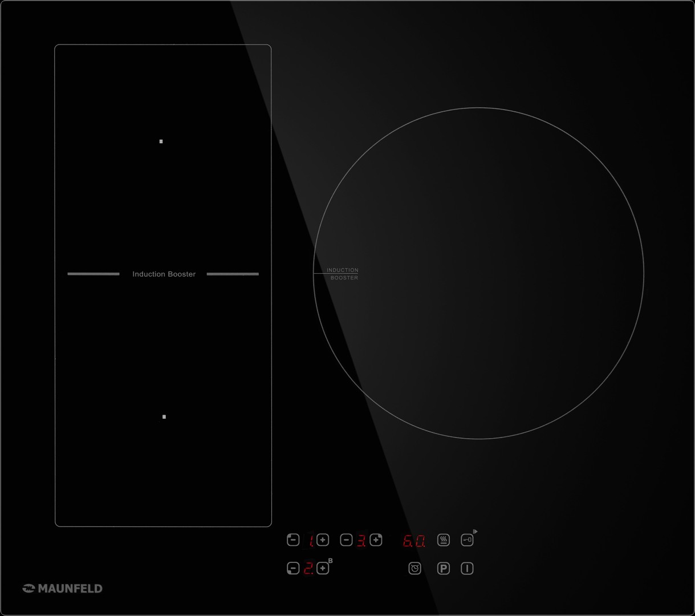Screen dimensions: 695x616
Task: Click the MAUNFELD brand logo
Action: (x=63, y=588)
